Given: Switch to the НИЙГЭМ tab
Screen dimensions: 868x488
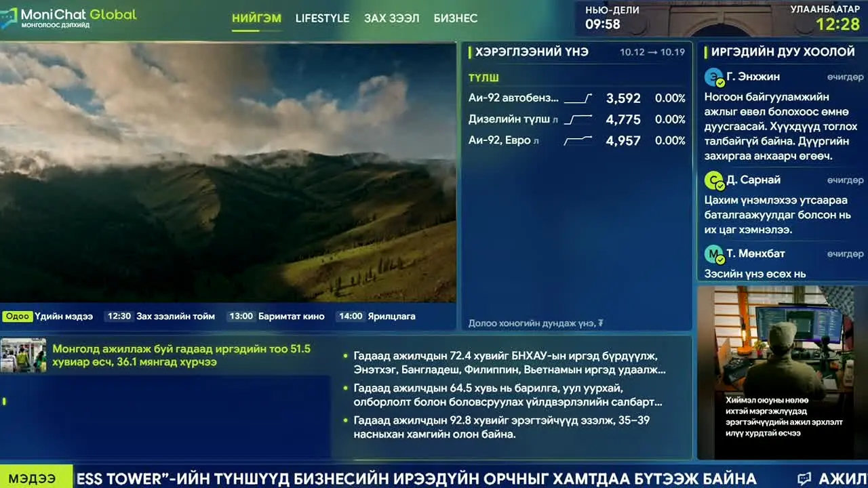Looking at the screenshot, I should (x=256, y=18).
